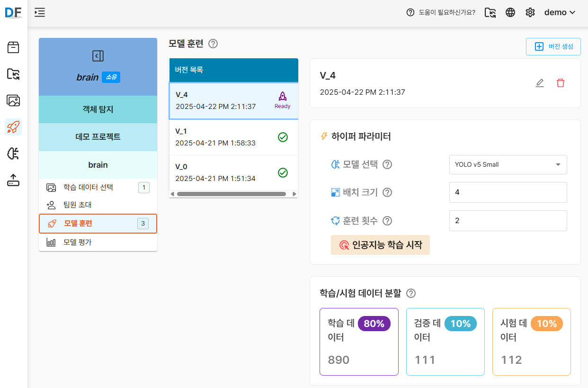Open the folder sync sidebar icon
Image resolution: width=588 pixels, height=388 pixels.
(13, 73)
